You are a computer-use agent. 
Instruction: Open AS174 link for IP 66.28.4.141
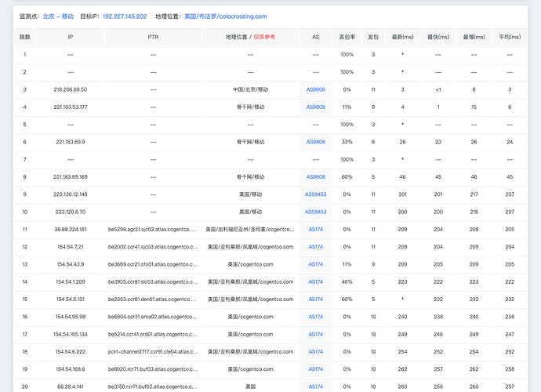(x=316, y=387)
